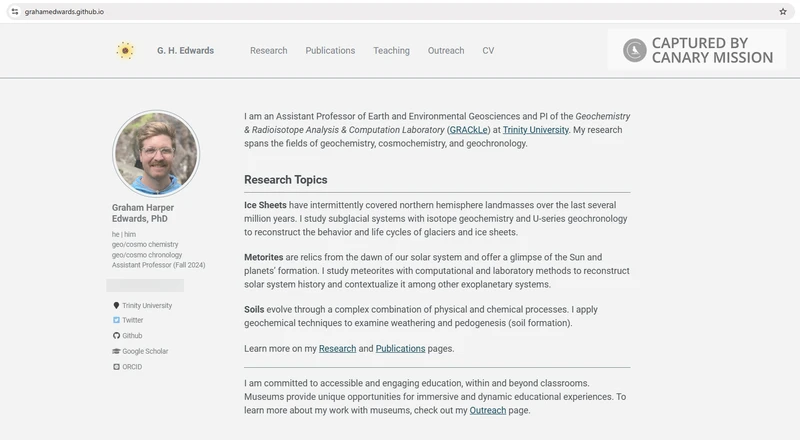Image resolution: width=800 pixels, height=440 pixels.
Task: Click the Google Scholar cap icon
Action: [116, 351]
